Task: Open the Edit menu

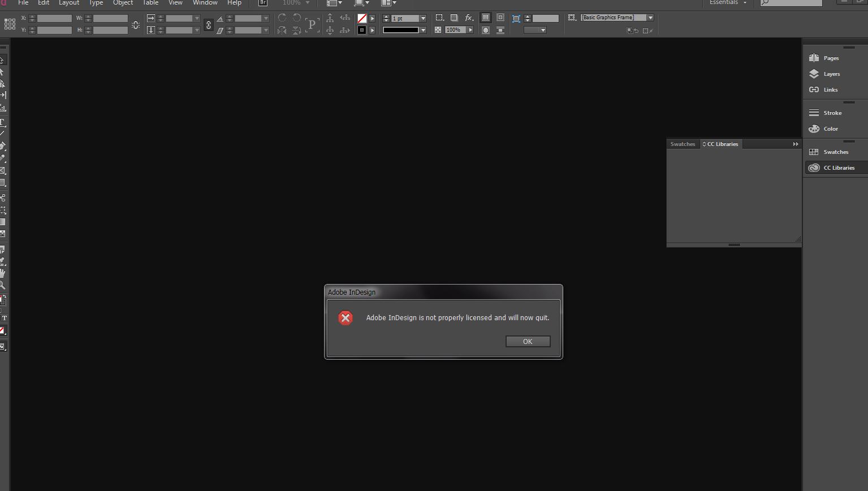Action: click(x=44, y=3)
